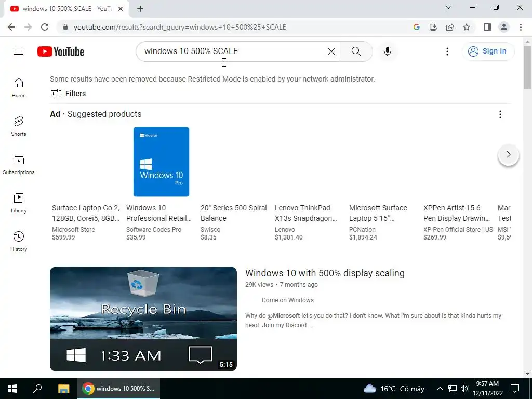Open taskbar search
Image resolution: width=532 pixels, height=399 pixels.
(37, 389)
